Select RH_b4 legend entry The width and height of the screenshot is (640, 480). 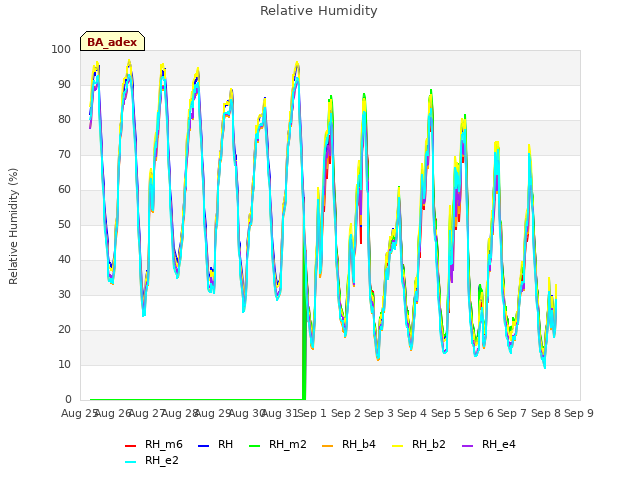point(349,444)
